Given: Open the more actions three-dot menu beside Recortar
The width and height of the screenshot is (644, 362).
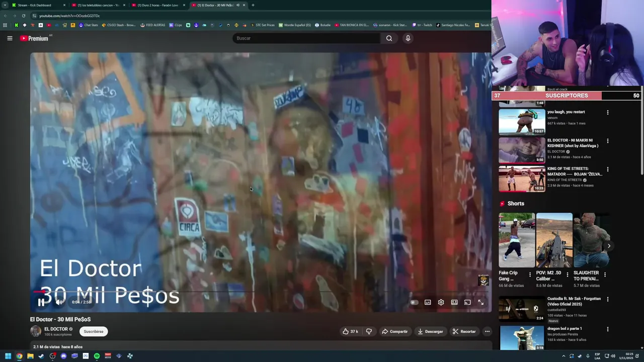Looking at the screenshot, I should click(487, 331).
